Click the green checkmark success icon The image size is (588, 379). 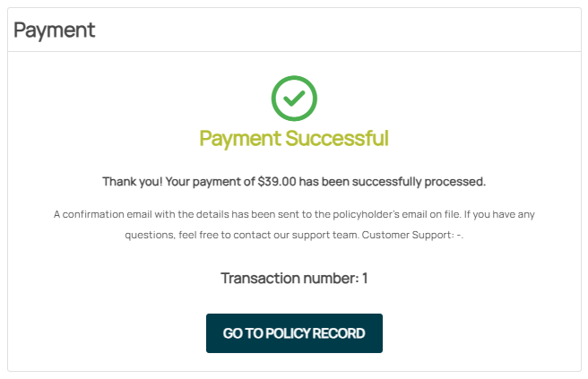(x=294, y=99)
